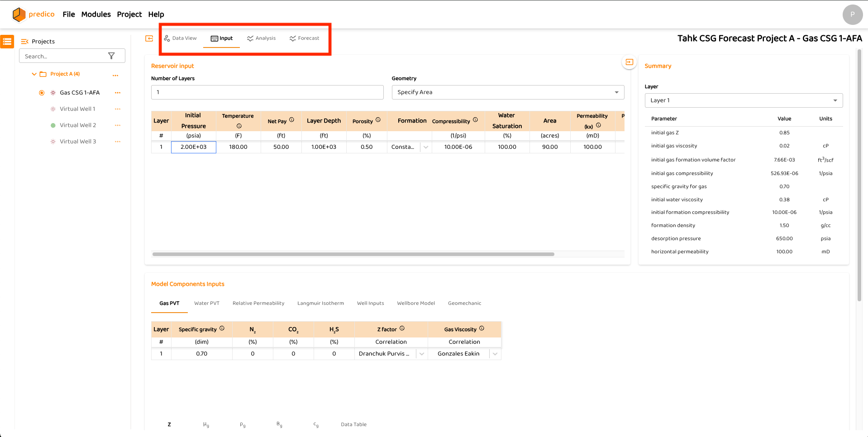Click the orange projects list sidebar icon
The width and height of the screenshot is (868, 437).
pyautogui.click(x=7, y=42)
